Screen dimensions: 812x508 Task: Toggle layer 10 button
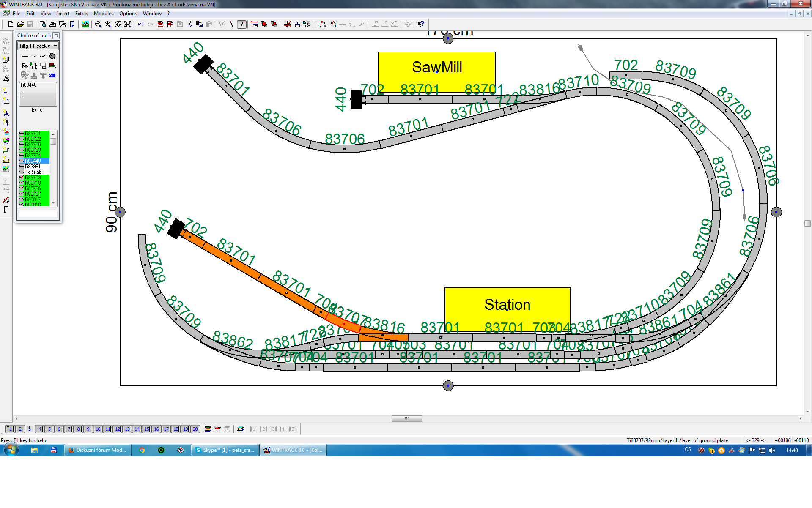(x=98, y=429)
